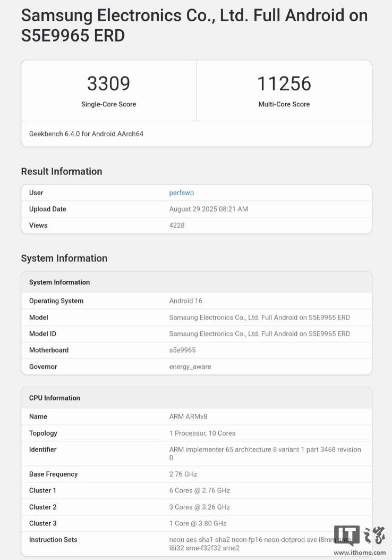Screen dimensions: 392x560
Task: Open the perfswp user profile link
Action: point(181,193)
